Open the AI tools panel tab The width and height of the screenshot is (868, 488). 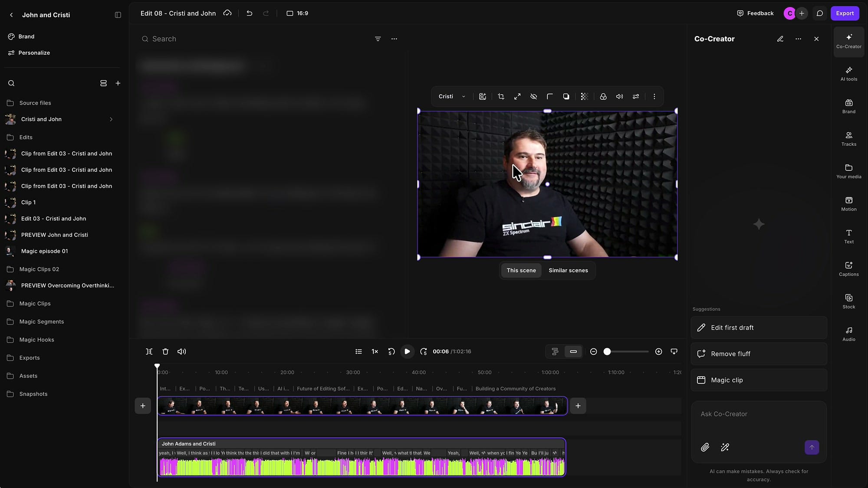coord(848,74)
